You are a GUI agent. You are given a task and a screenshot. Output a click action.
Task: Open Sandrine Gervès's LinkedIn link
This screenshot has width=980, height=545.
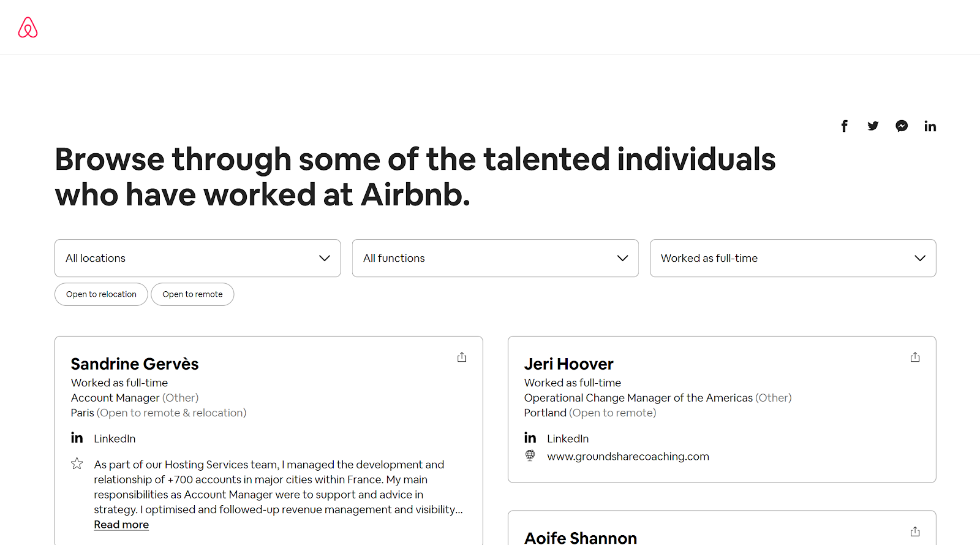click(x=115, y=438)
